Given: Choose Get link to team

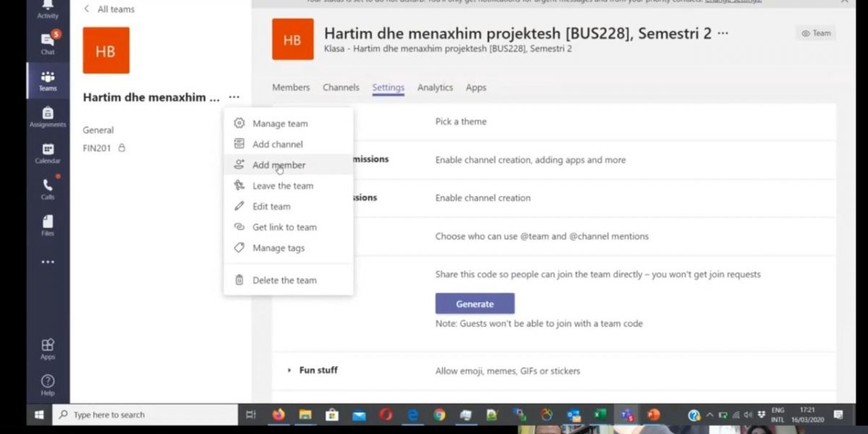Looking at the screenshot, I should 288,227.
